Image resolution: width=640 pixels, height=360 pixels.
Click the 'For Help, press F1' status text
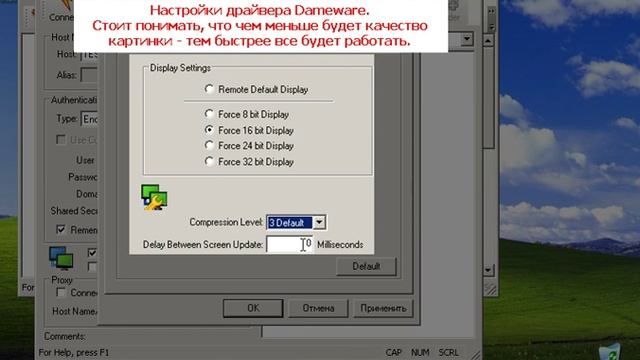point(74,352)
